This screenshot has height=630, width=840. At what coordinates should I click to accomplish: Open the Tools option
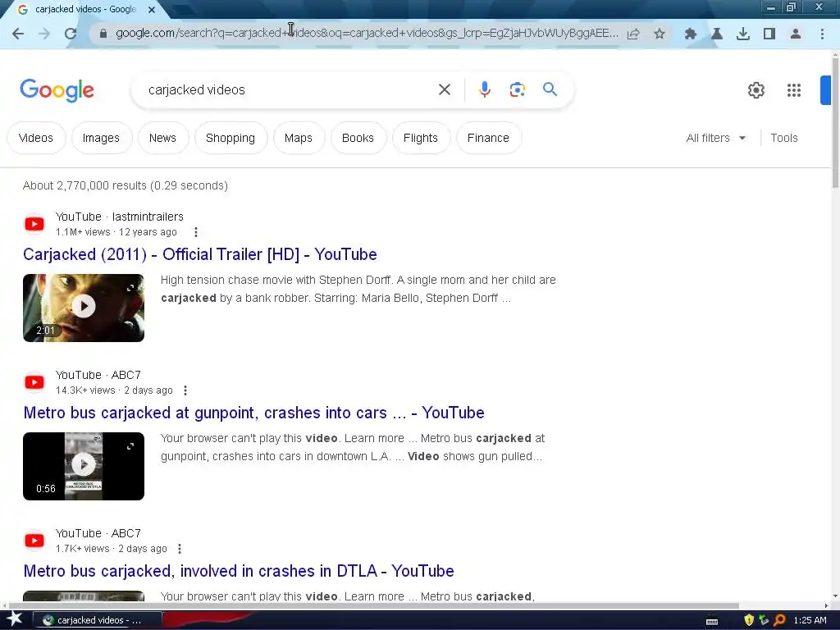(x=783, y=138)
